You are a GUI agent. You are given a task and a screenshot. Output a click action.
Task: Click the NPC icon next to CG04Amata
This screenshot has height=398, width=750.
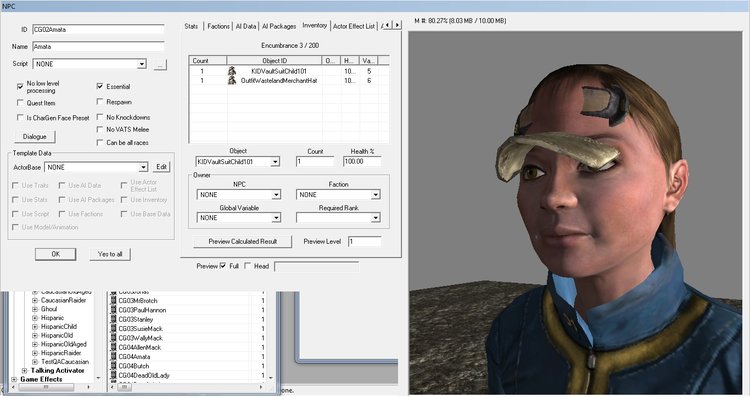point(113,356)
